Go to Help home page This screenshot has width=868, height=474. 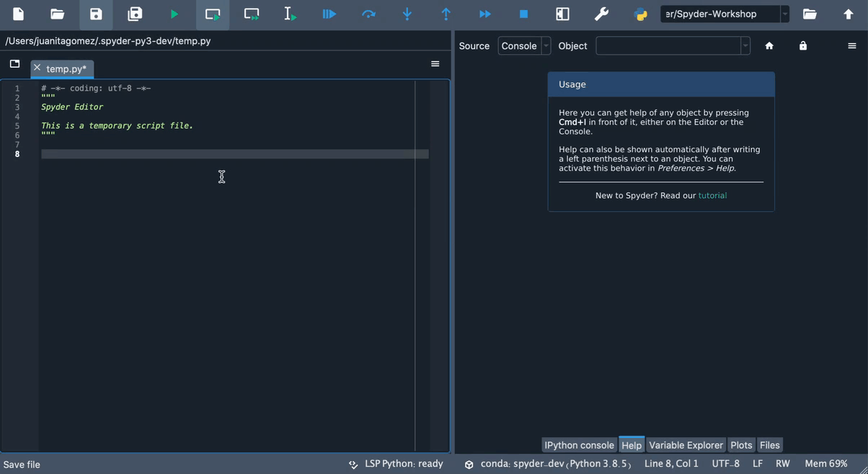click(769, 45)
